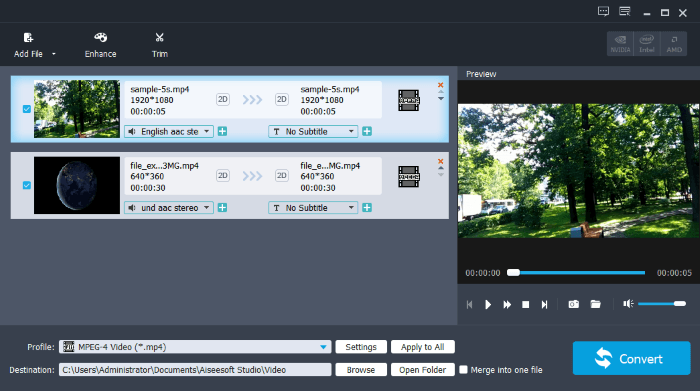This screenshot has width=700, height=391.
Task: Expand the English aac ste audio dropdown
Action: tap(169, 131)
